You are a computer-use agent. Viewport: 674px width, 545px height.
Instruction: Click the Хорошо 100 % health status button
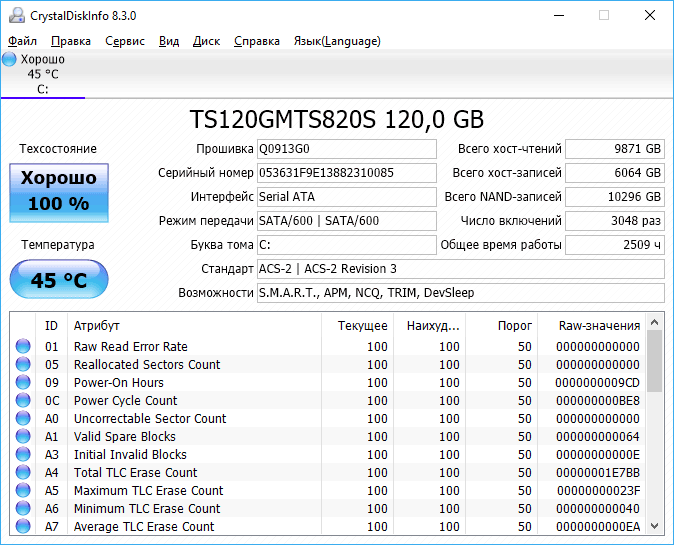59,193
